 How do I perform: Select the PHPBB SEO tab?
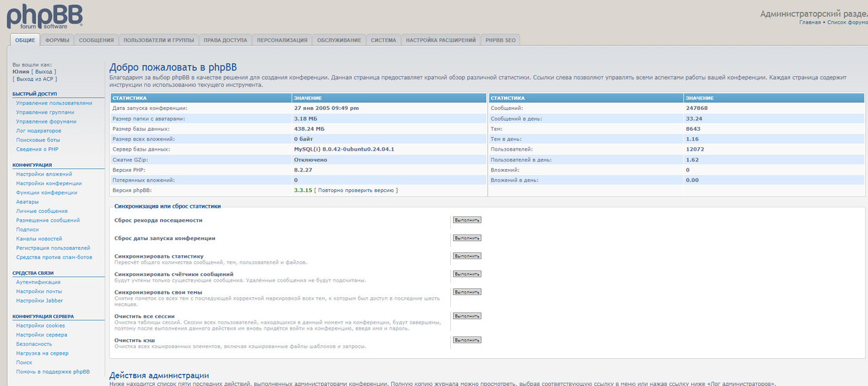pyautogui.click(x=500, y=40)
